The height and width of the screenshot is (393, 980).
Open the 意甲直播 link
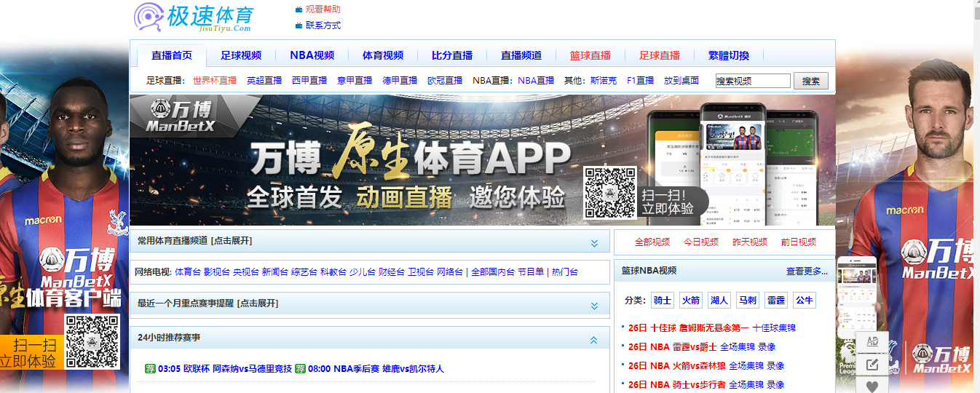[355, 81]
